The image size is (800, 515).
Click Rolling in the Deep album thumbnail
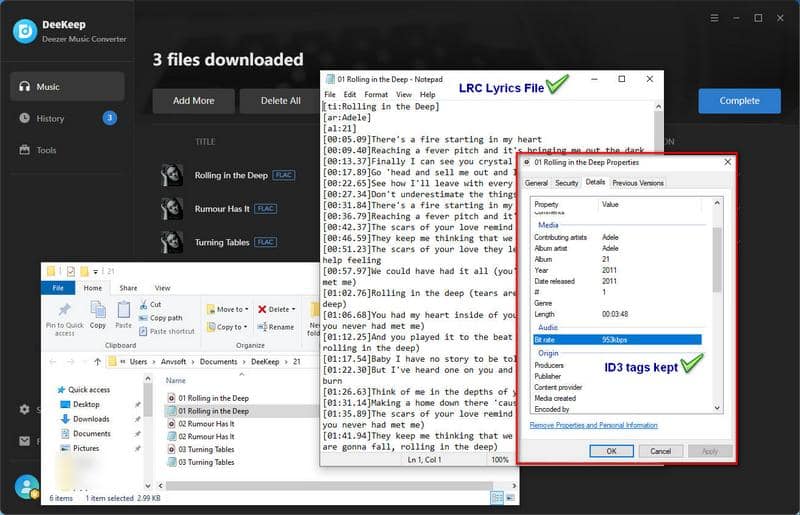(x=172, y=175)
